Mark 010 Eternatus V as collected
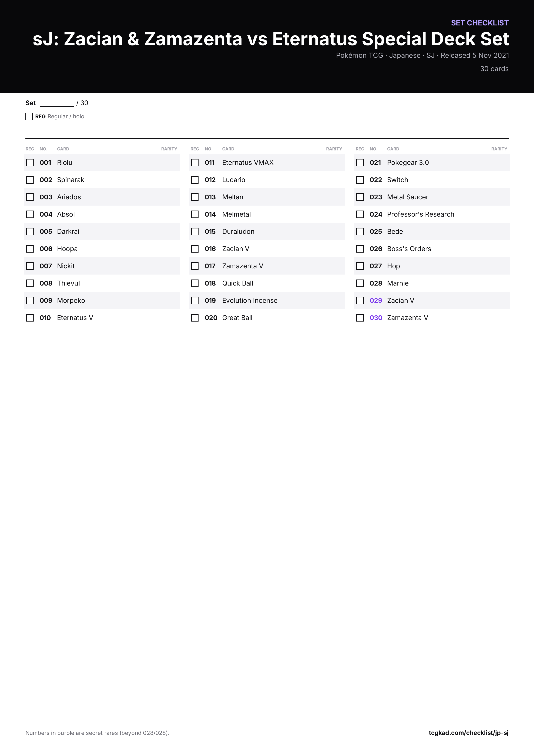This screenshot has width=534, height=756. click(x=30, y=318)
